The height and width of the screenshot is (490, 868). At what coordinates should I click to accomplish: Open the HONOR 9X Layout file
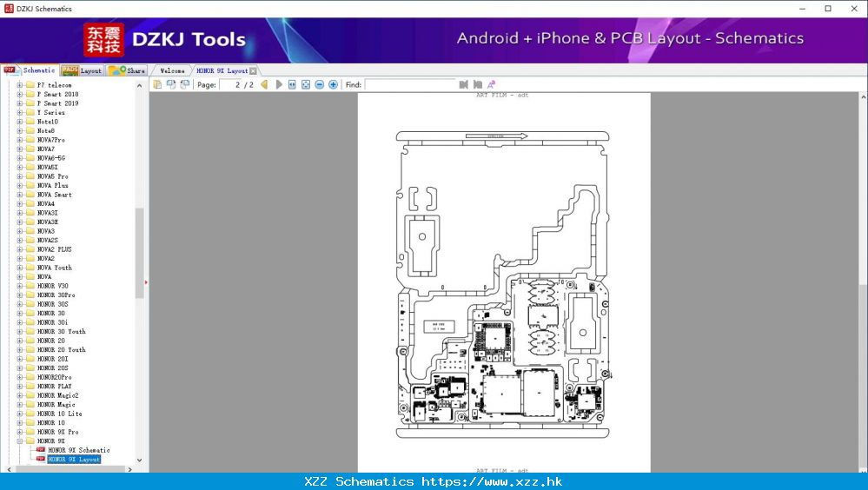coord(74,459)
